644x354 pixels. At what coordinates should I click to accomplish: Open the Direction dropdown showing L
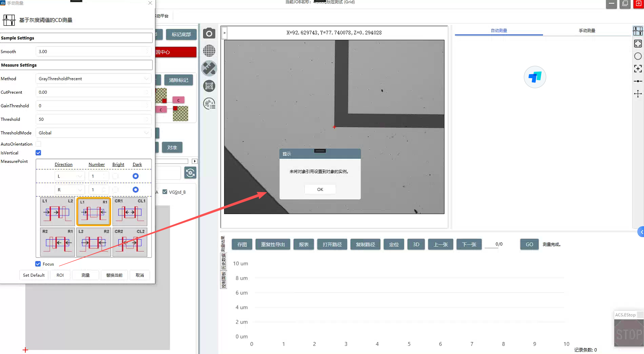pos(70,176)
